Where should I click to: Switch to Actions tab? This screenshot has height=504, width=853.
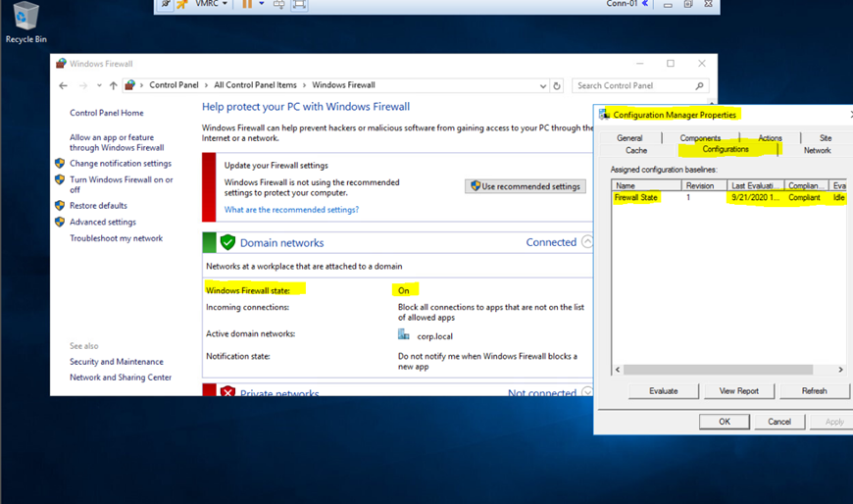pos(770,138)
